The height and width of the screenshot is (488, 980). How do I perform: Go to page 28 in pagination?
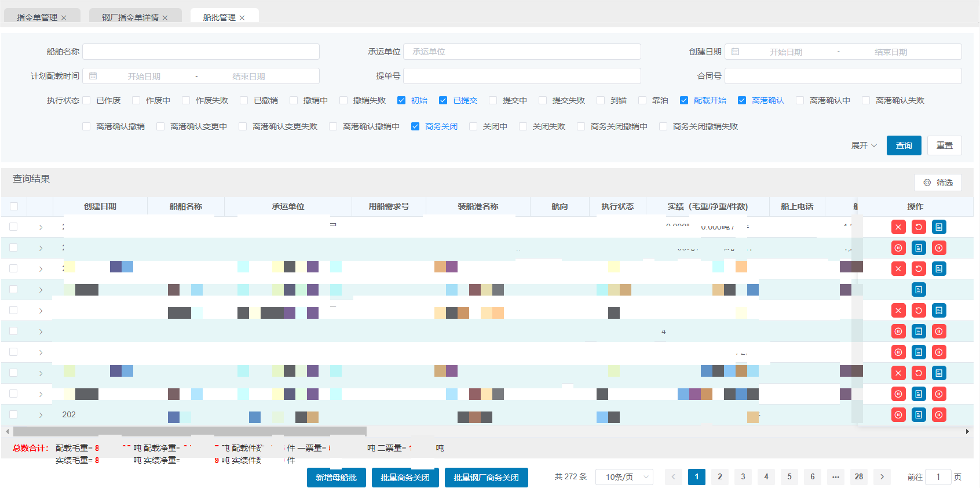click(x=859, y=477)
